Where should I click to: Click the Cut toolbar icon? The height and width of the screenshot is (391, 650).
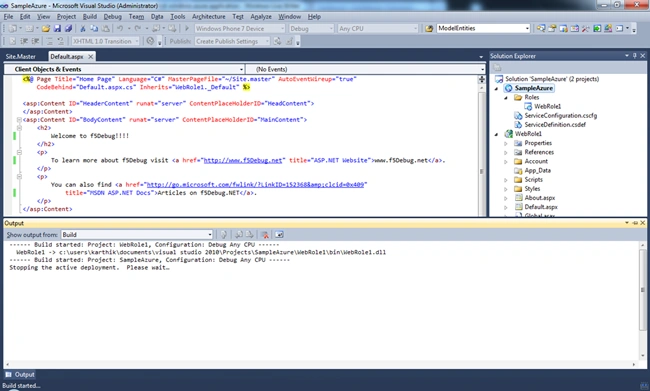[83, 29]
